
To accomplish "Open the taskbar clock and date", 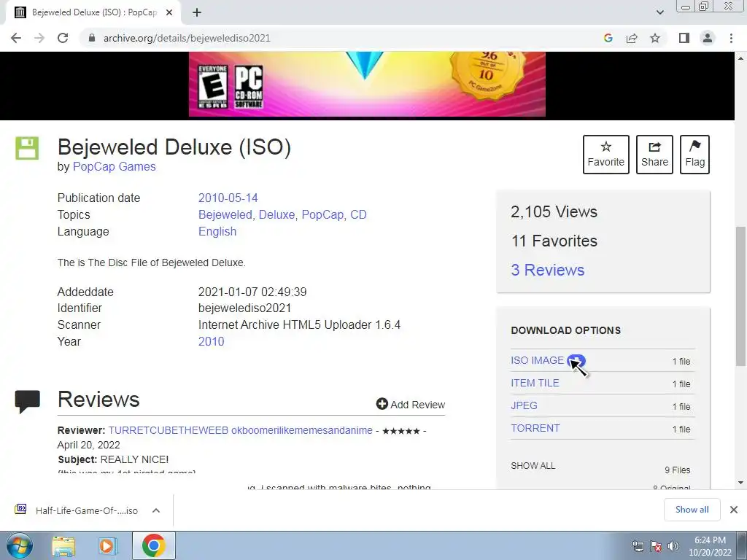I will coord(710,546).
